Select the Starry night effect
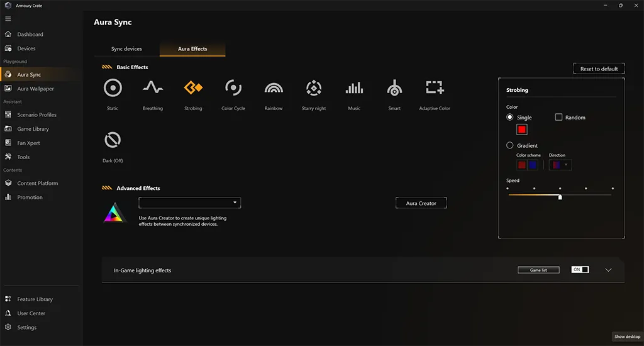Viewport: 644px width, 346px height. [x=314, y=88]
